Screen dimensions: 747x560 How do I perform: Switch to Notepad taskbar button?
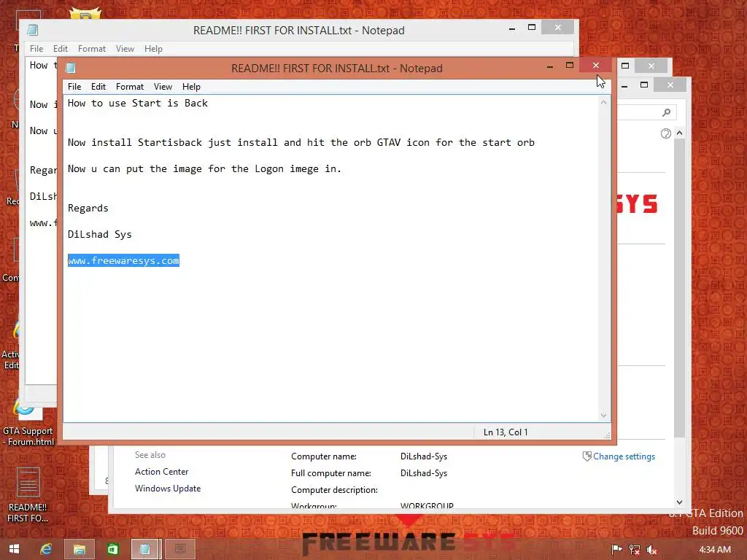coord(145,549)
